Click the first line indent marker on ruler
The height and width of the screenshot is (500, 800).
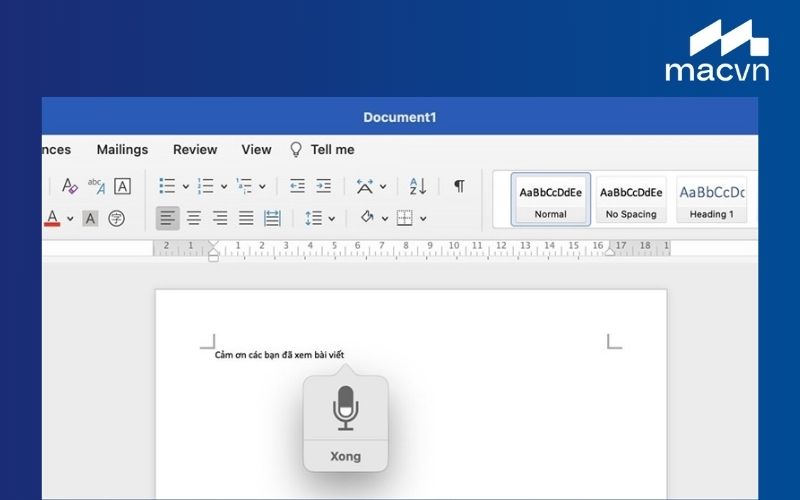[x=213, y=245]
